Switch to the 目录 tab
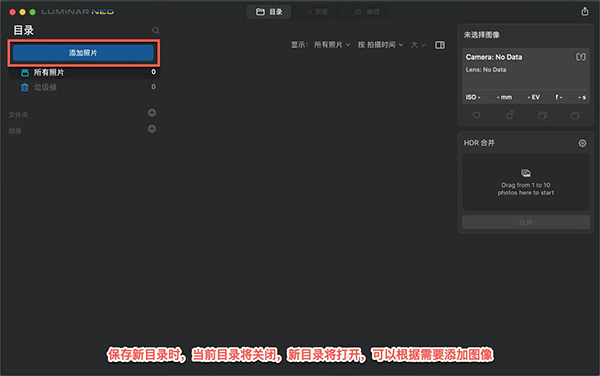Screen dimensions: 600x376 click(x=269, y=12)
